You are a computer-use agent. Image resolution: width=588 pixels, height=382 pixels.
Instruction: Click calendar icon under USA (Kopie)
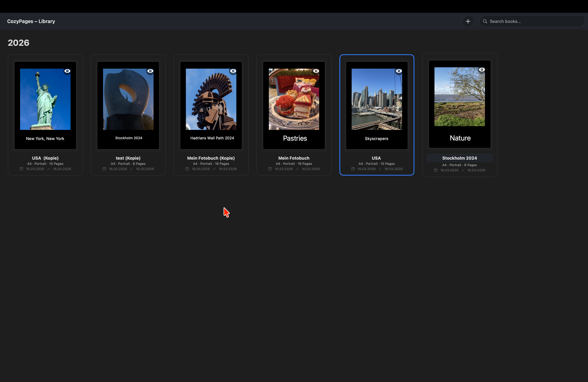click(22, 169)
